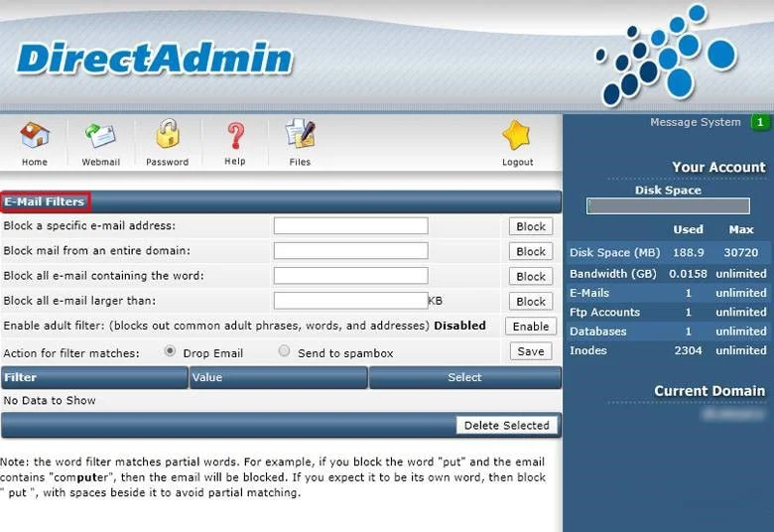Select the Send to spambox option
This screenshot has height=532, width=774.
click(x=284, y=351)
